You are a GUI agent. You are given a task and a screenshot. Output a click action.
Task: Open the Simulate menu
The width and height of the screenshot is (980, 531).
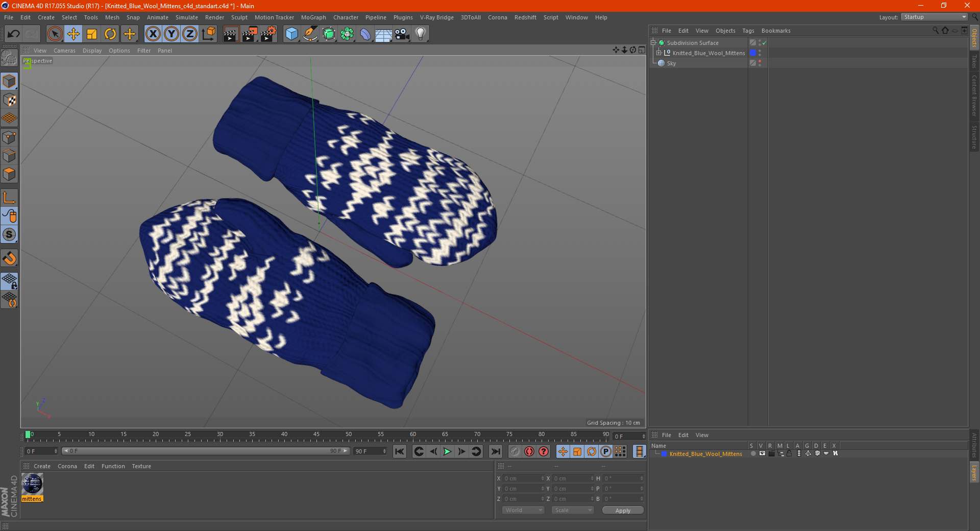click(x=187, y=17)
